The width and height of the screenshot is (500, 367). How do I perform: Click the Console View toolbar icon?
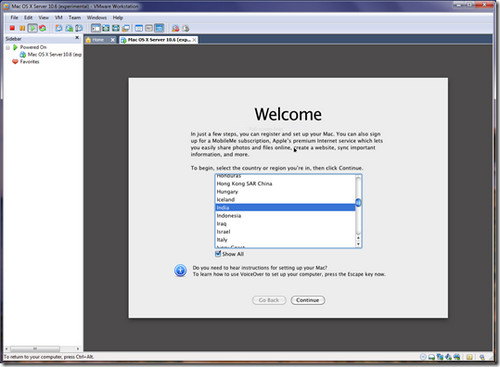(x=159, y=28)
